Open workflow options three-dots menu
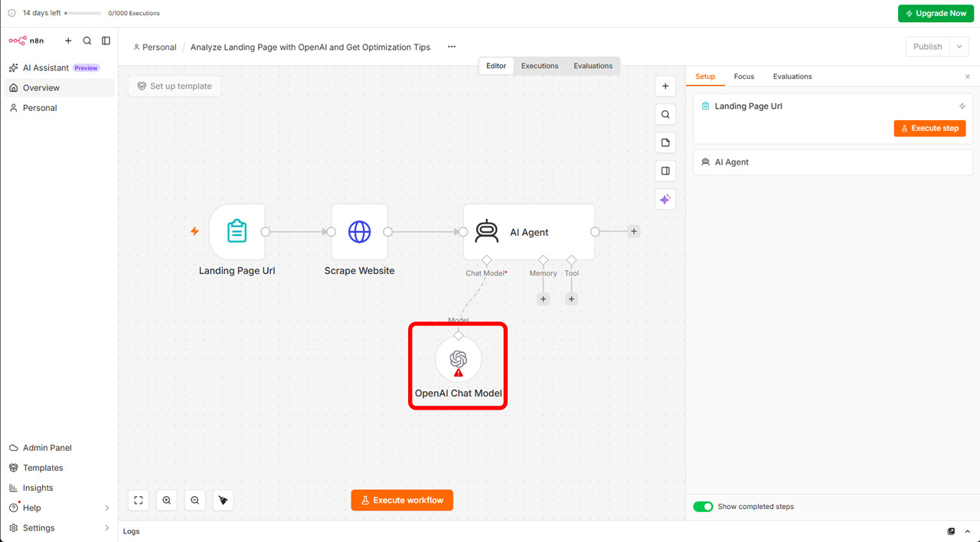Screen dimensions: 980x542 click(x=452, y=47)
